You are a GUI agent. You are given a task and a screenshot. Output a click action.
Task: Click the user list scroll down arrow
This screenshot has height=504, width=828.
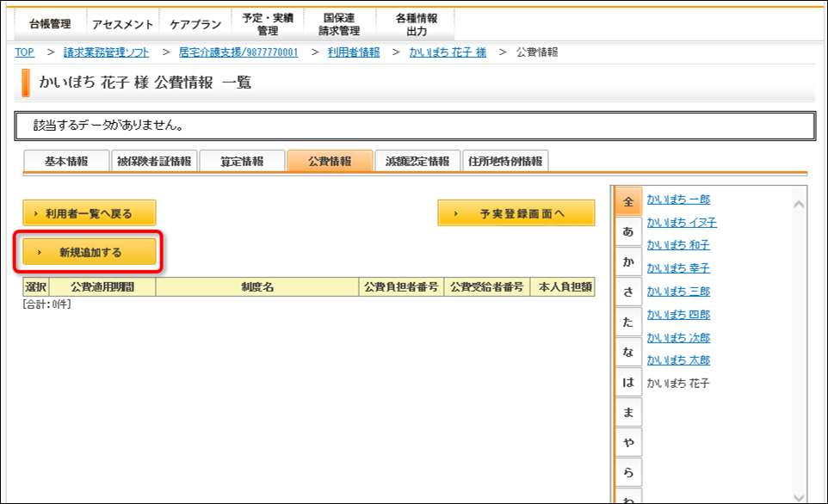(x=799, y=496)
